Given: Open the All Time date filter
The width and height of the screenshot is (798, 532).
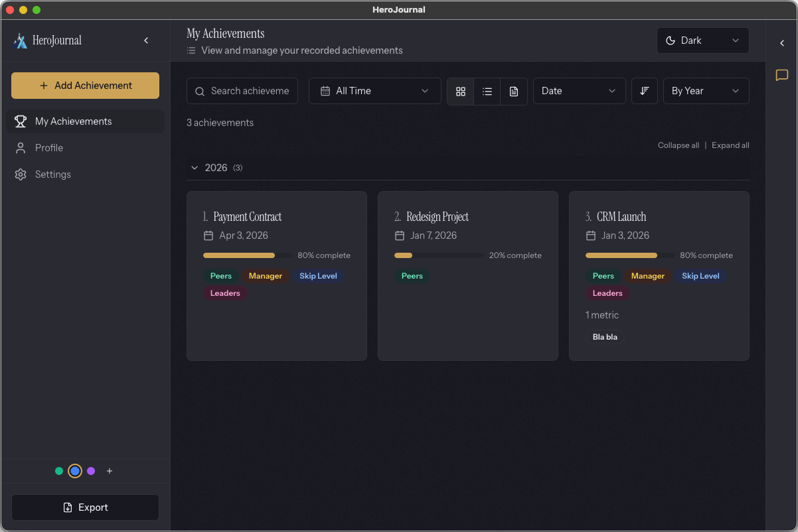Looking at the screenshot, I should pos(374,91).
